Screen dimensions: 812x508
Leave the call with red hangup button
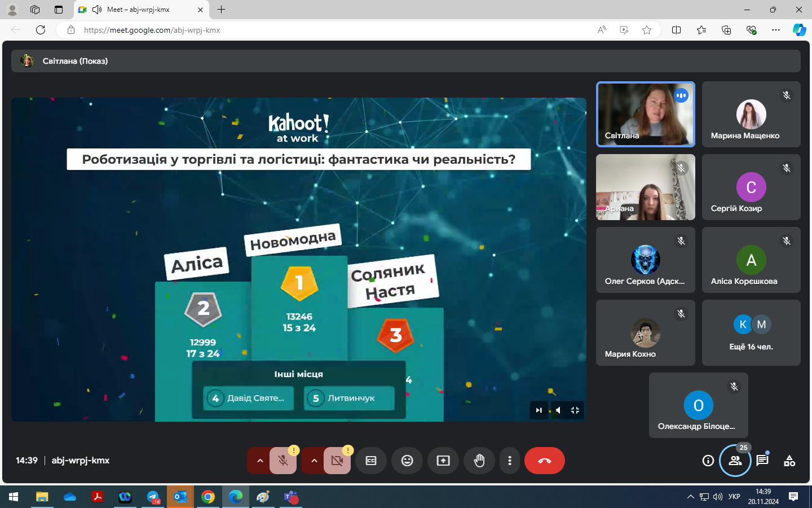545,461
